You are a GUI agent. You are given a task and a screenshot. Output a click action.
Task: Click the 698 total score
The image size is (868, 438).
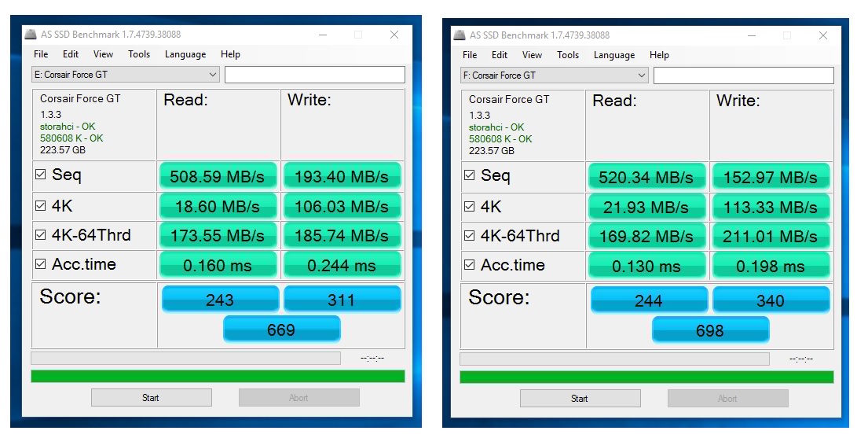711,330
